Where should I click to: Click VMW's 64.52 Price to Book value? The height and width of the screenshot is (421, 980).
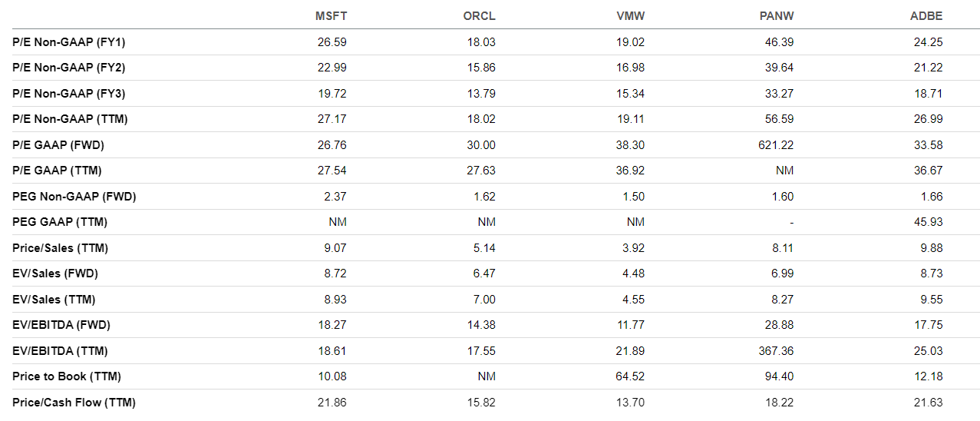(629, 376)
